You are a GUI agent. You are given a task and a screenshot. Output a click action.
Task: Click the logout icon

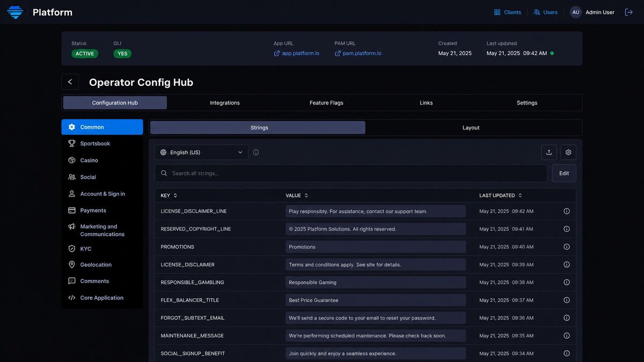click(x=629, y=12)
